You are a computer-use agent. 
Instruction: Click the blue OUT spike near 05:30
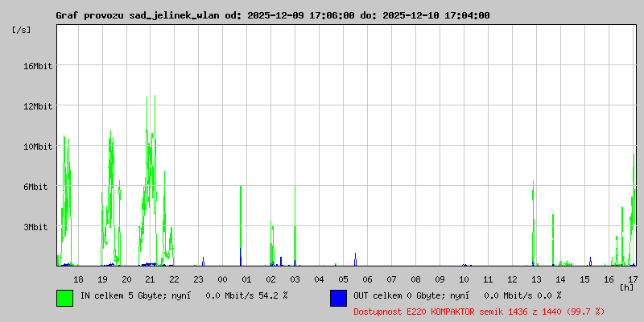point(356,259)
